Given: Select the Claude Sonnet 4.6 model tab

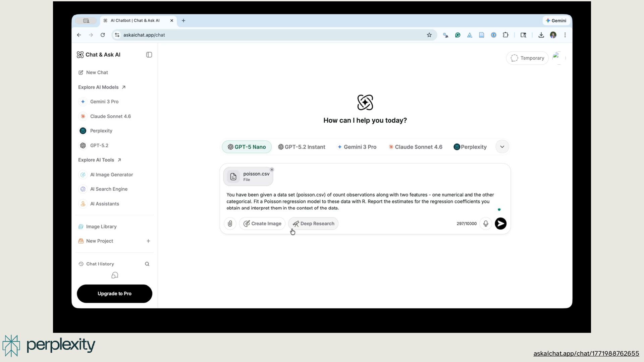Looking at the screenshot, I should point(415,147).
